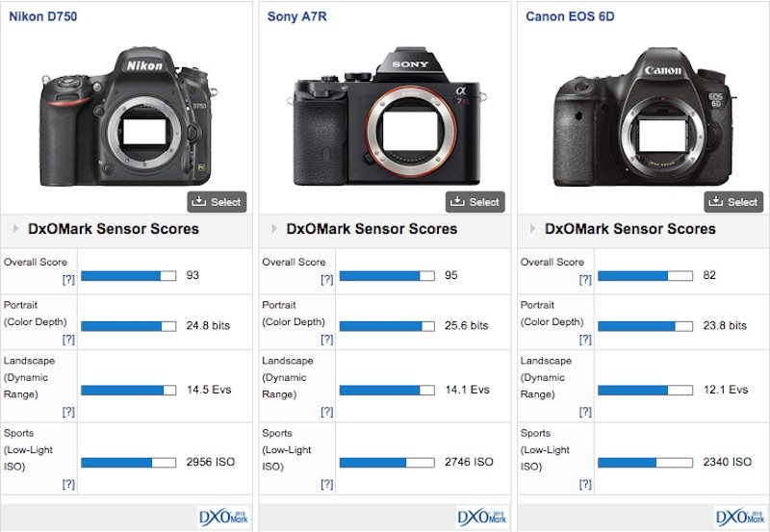Expand Canon EOS 6D DxOMark Sensor Scores triangle
The image size is (770, 532).
(x=532, y=228)
